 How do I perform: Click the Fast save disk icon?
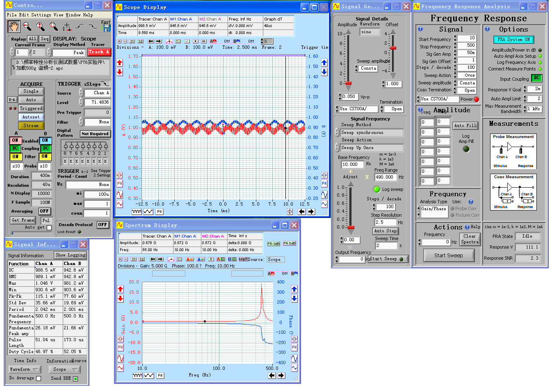pyautogui.click(x=107, y=28)
